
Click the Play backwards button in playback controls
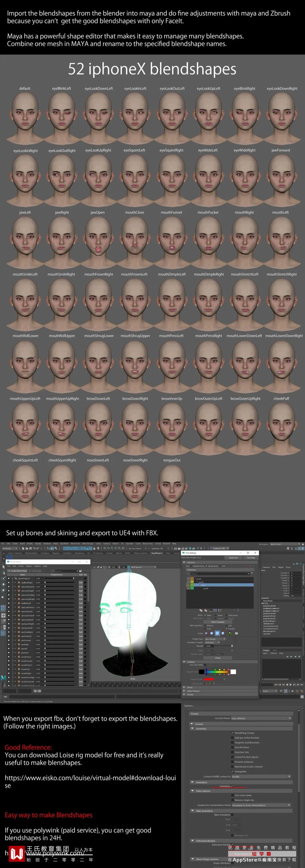pos(287,685)
